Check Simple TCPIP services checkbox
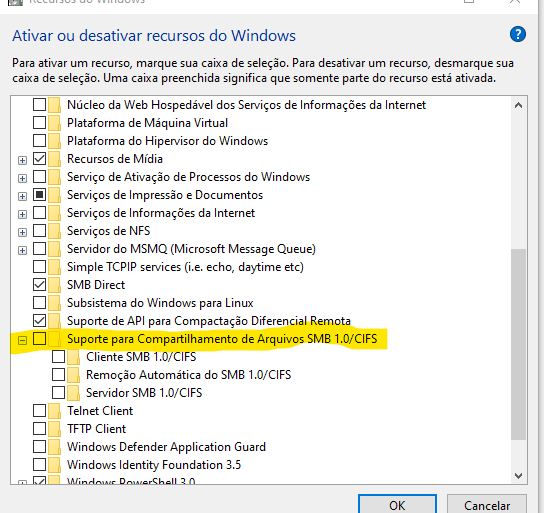Screen dimensions: 544x513 click(39, 266)
